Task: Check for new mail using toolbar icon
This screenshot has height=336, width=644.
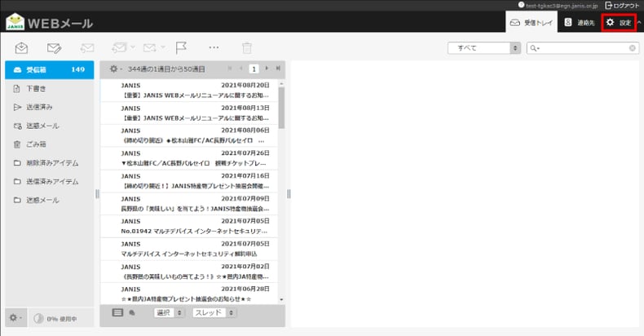Action: (21, 48)
